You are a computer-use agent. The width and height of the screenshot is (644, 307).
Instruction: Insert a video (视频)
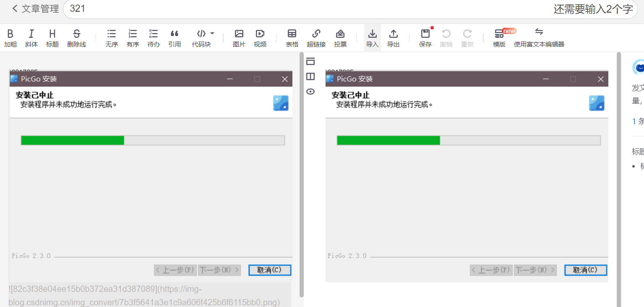[x=260, y=38]
